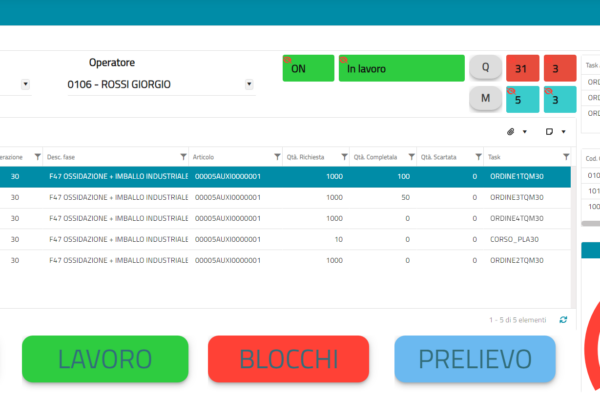Select the ORDINE3TQM30 row
Image resolution: width=600 pixels, height=400 pixels.
click(x=285, y=198)
